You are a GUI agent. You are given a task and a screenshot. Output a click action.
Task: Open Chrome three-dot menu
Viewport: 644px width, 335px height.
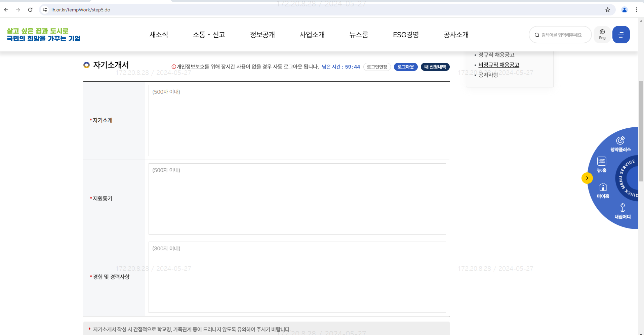coord(637,10)
